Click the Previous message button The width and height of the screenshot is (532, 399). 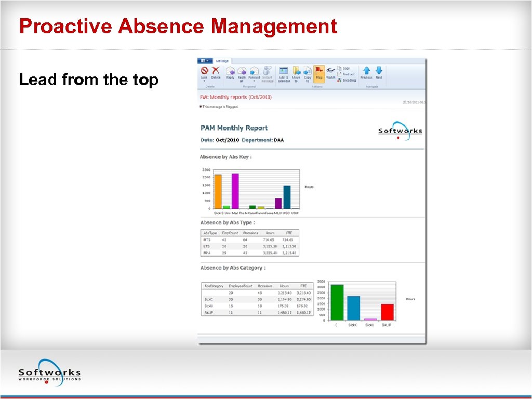coord(366,72)
